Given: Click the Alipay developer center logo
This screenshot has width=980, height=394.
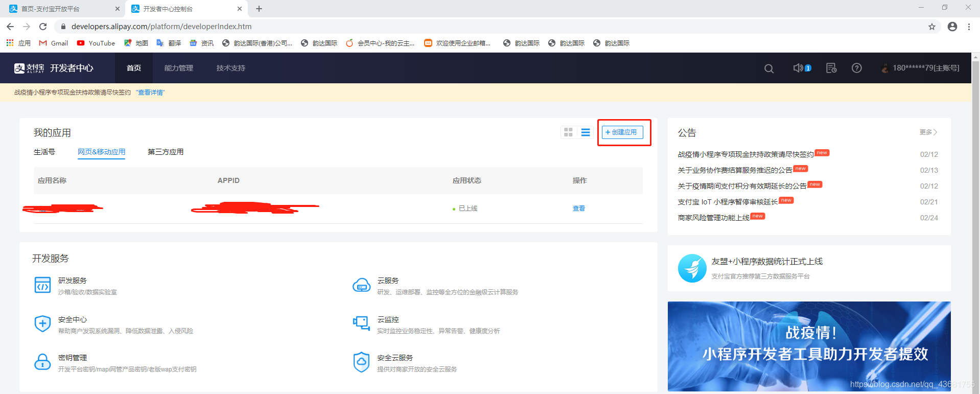Looking at the screenshot, I should tap(54, 68).
